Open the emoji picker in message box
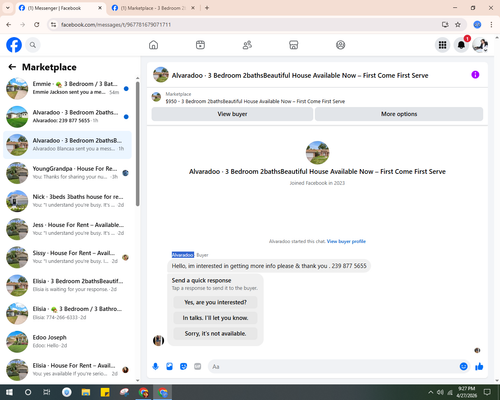This screenshot has height=400, width=500. click(463, 367)
